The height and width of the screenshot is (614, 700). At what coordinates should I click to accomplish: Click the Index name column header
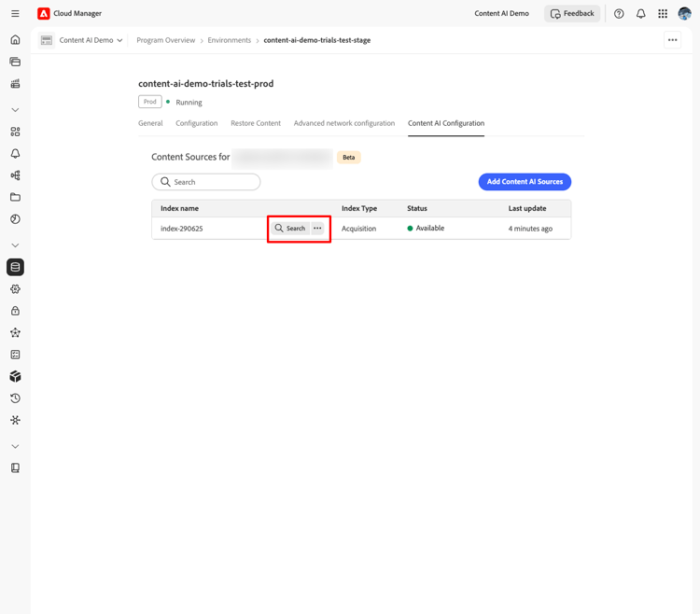tap(179, 208)
